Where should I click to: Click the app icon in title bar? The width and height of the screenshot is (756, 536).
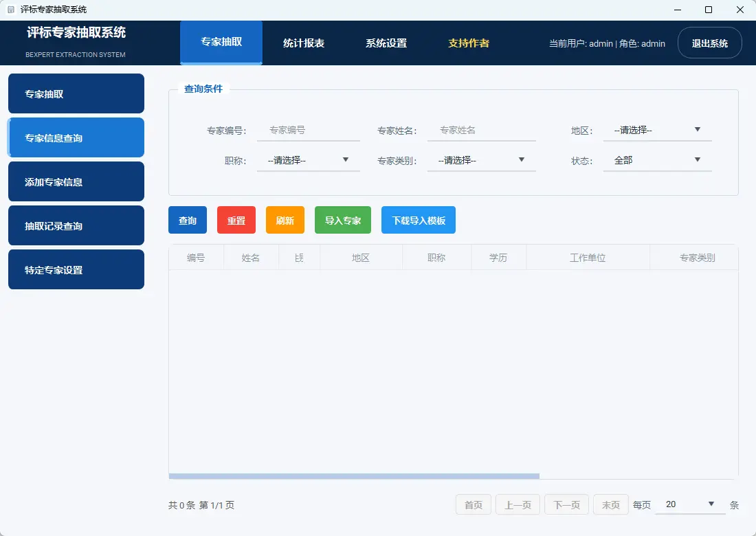(x=10, y=10)
